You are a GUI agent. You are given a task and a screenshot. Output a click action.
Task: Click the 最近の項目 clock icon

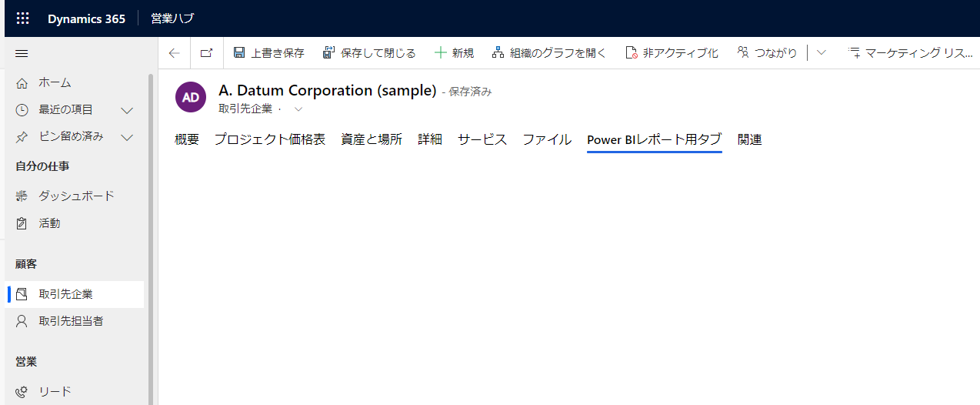coord(22,110)
